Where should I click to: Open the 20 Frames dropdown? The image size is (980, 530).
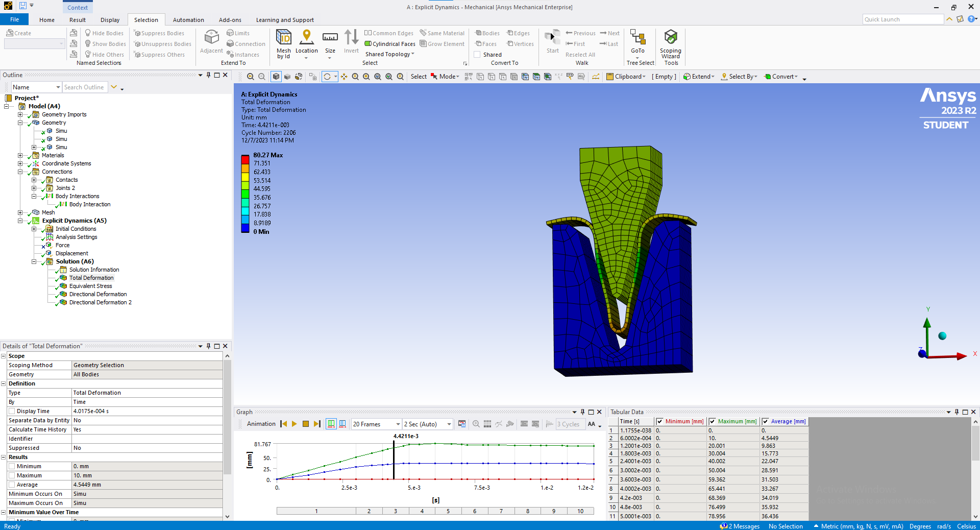[377, 424]
